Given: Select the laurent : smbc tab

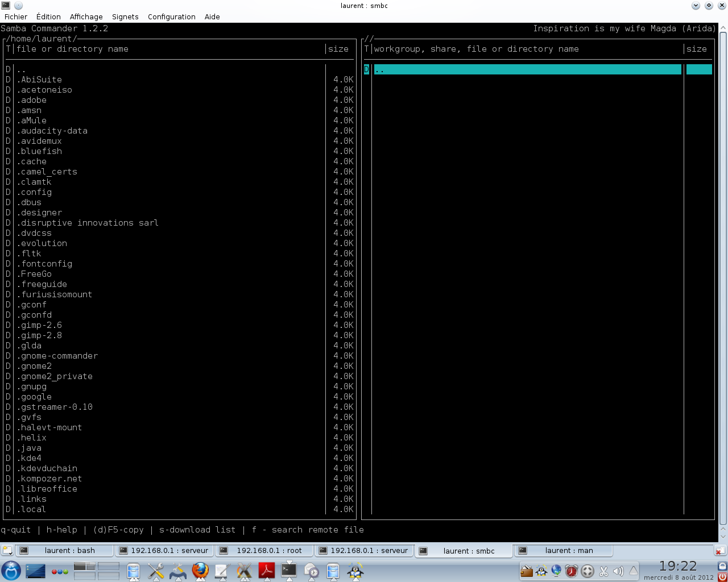Looking at the screenshot, I should tap(464, 550).
